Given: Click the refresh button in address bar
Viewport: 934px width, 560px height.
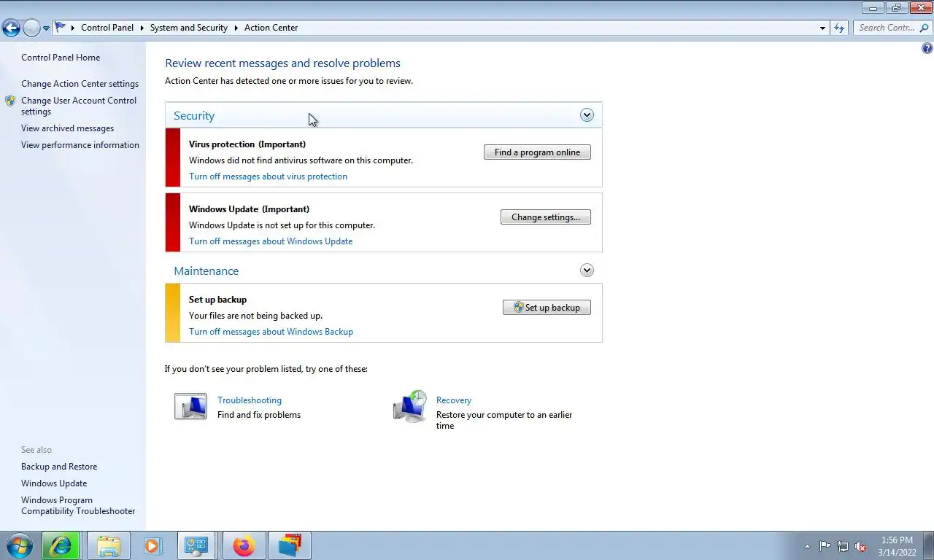Looking at the screenshot, I should [x=839, y=28].
